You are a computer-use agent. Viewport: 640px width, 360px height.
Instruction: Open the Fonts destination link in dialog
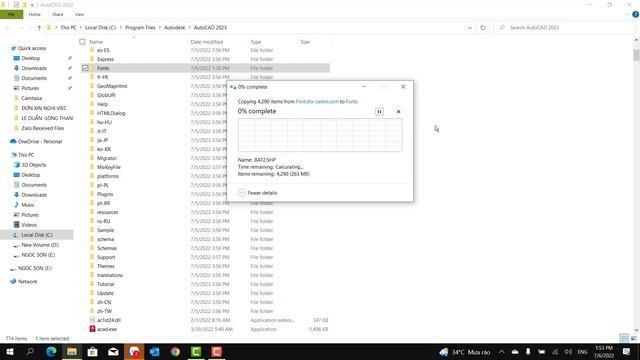coord(352,102)
